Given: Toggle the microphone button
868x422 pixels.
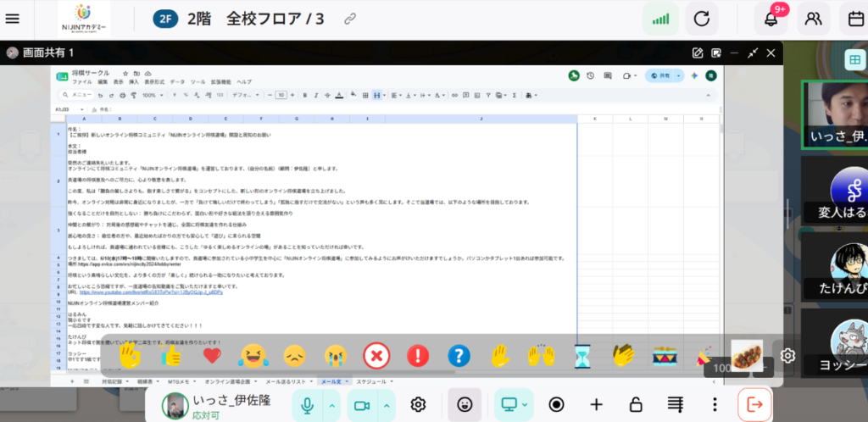Looking at the screenshot, I should [x=307, y=405].
